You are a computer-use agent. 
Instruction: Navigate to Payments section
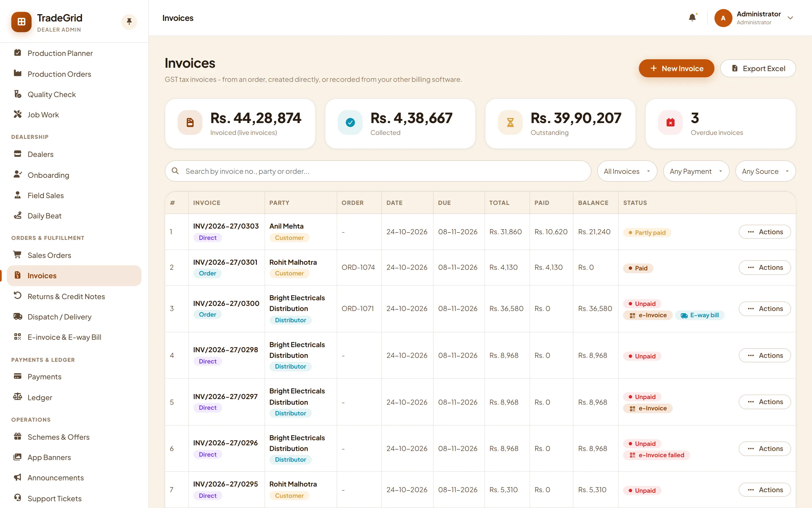pyautogui.click(x=74, y=377)
